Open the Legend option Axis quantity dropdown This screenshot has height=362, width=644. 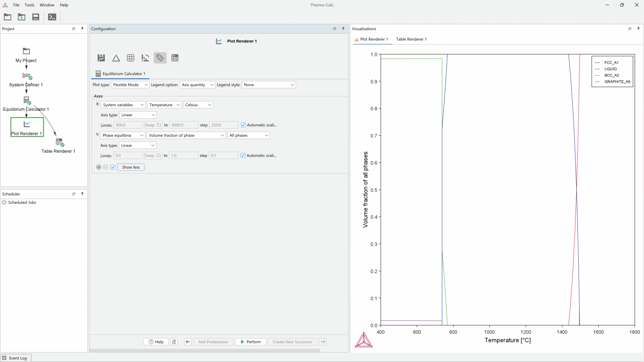click(197, 85)
